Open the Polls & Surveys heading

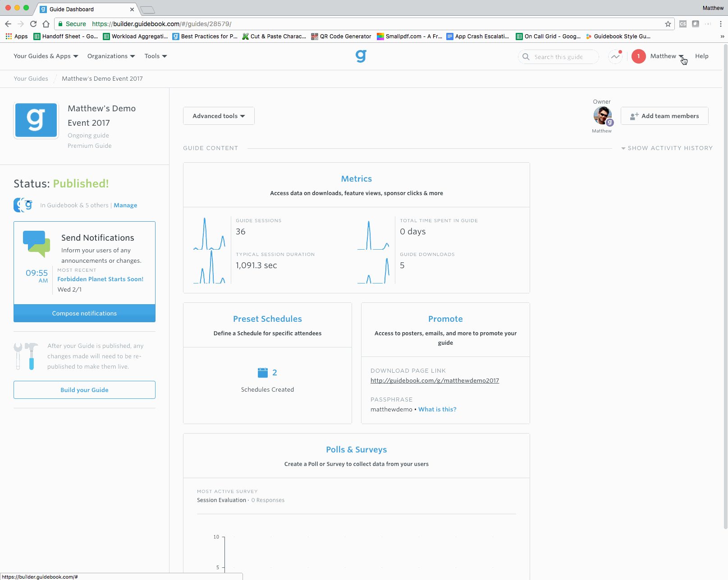pyautogui.click(x=357, y=450)
